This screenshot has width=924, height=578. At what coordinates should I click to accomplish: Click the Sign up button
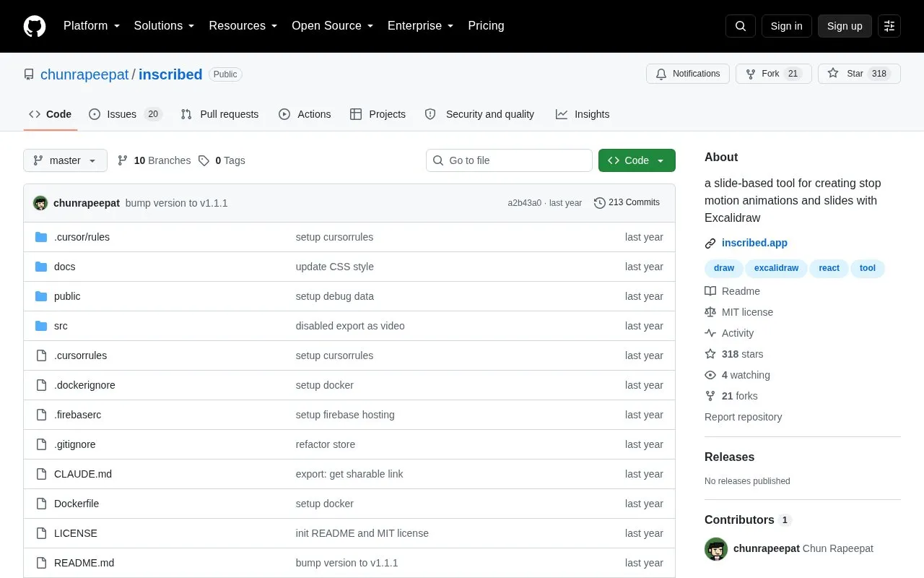tap(845, 26)
